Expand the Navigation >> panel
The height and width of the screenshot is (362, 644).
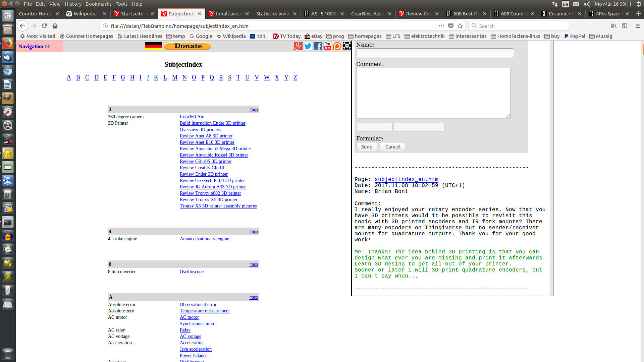(35, 46)
